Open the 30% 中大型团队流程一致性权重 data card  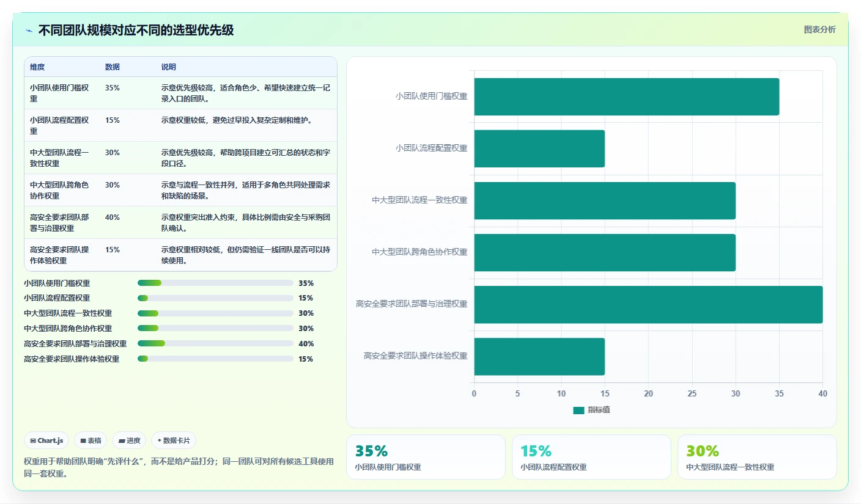coord(757,457)
